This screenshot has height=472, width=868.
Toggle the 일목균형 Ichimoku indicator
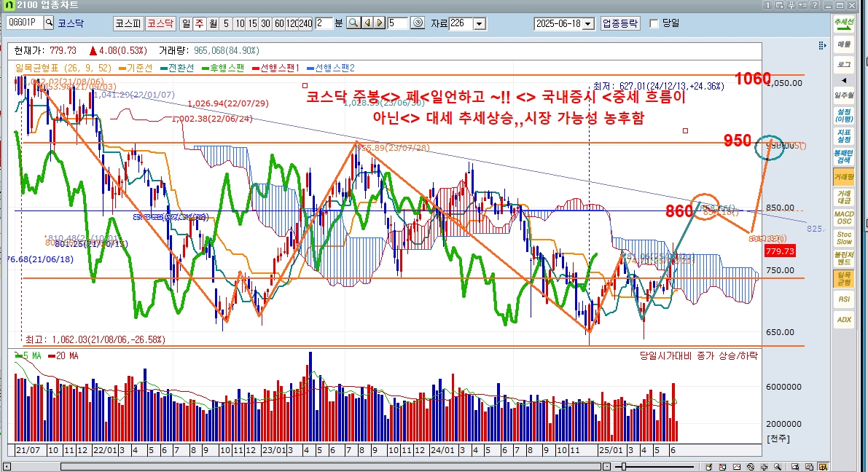coord(844,279)
